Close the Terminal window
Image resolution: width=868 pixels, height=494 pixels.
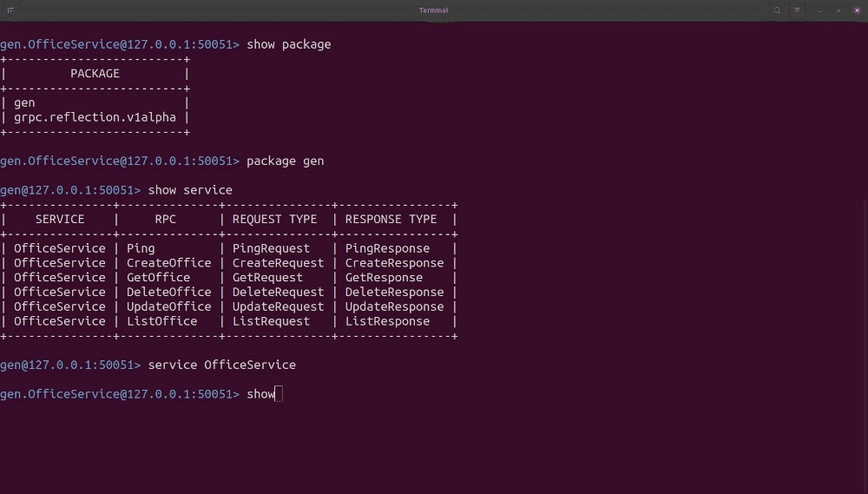(x=857, y=10)
